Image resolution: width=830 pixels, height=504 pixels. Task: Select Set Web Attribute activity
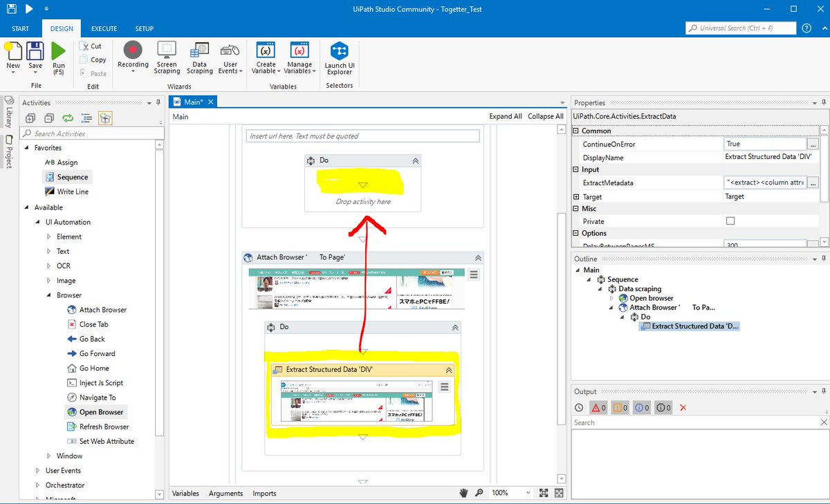(x=100, y=441)
